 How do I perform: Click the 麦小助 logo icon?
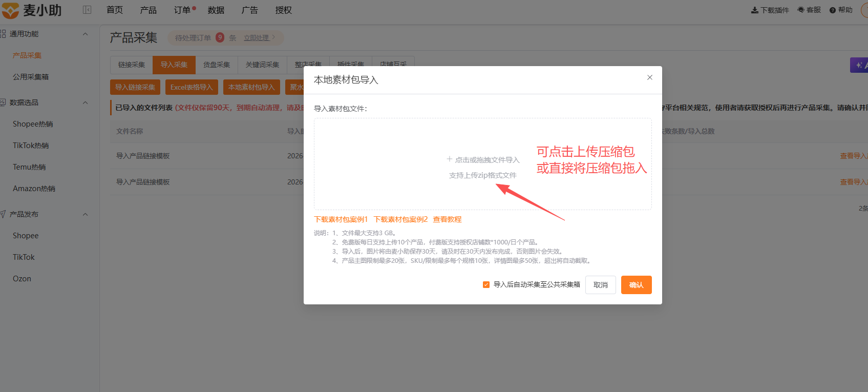10,10
